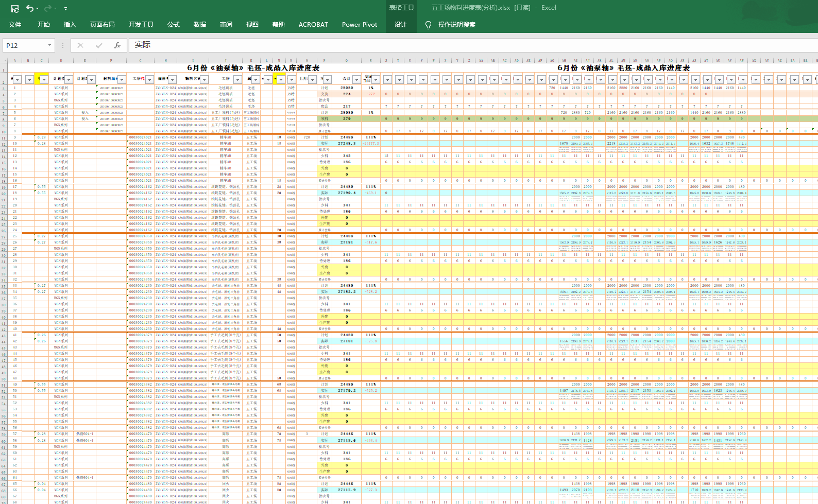818x504 pixels.
Task: Open the 设计 table tools tab
Action: coord(400,25)
